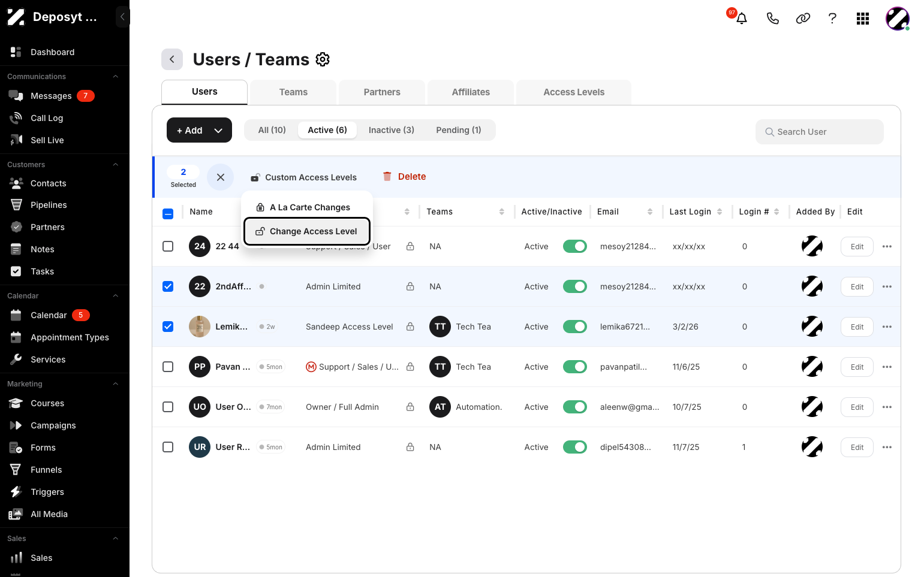
Task: Open the help question mark
Action: coord(832,19)
